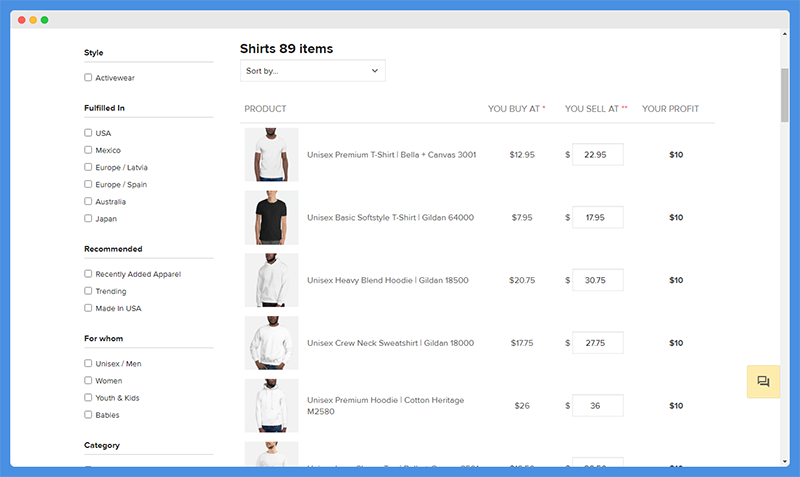
Task: Open Unisex Premium Hoodie Cotton Heritage M2580
Action: tap(386, 406)
